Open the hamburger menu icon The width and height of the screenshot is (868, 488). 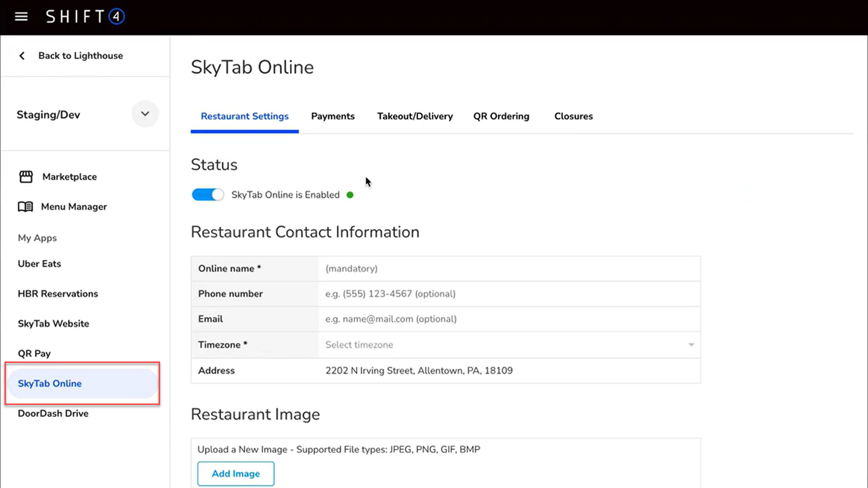click(21, 17)
